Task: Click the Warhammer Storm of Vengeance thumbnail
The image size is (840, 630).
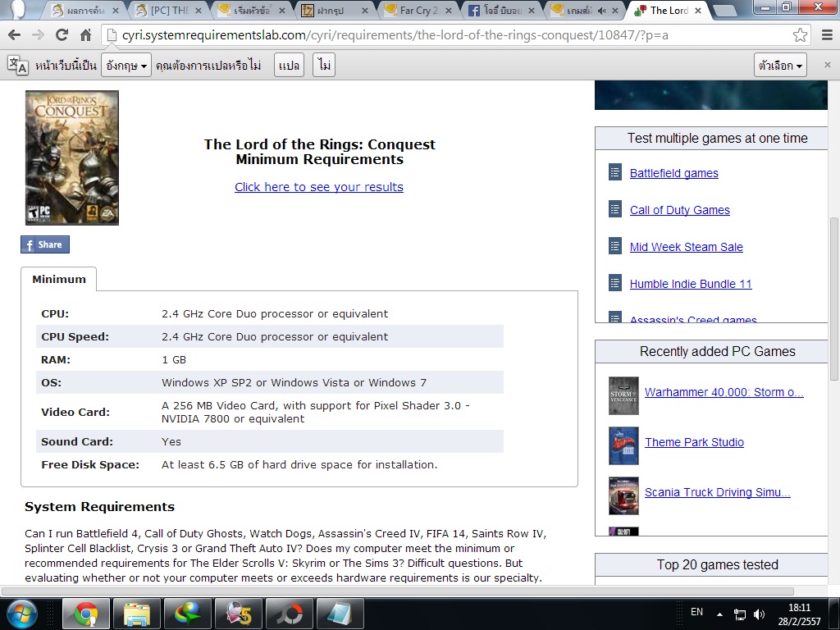Action: [x=623, y=396]
